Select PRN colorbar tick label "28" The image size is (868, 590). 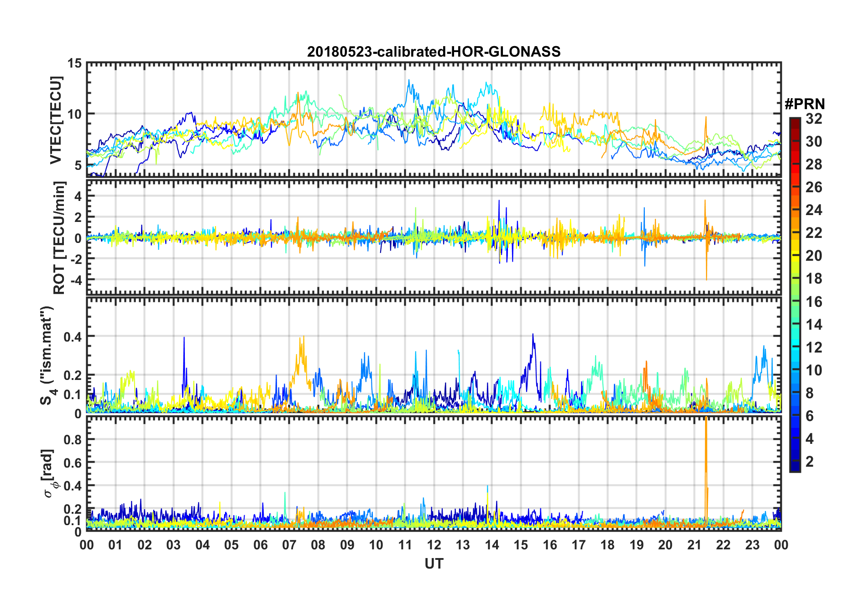(x=814, y=164)
